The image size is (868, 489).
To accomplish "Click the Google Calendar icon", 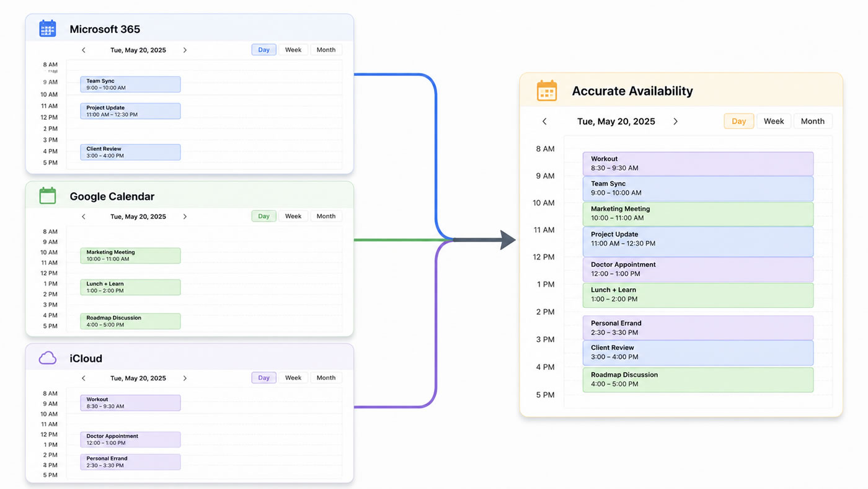I will click(x=48, y=195).
